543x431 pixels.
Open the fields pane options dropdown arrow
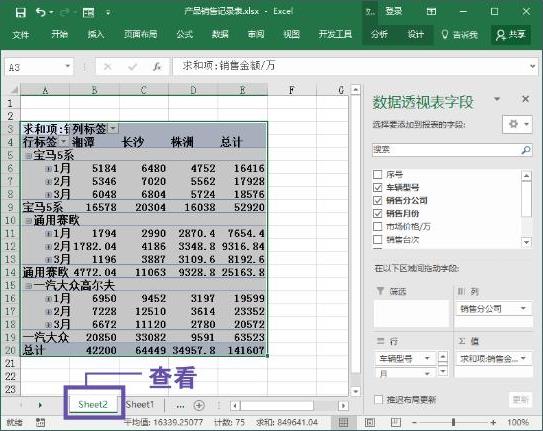click(x=497, y=99)
